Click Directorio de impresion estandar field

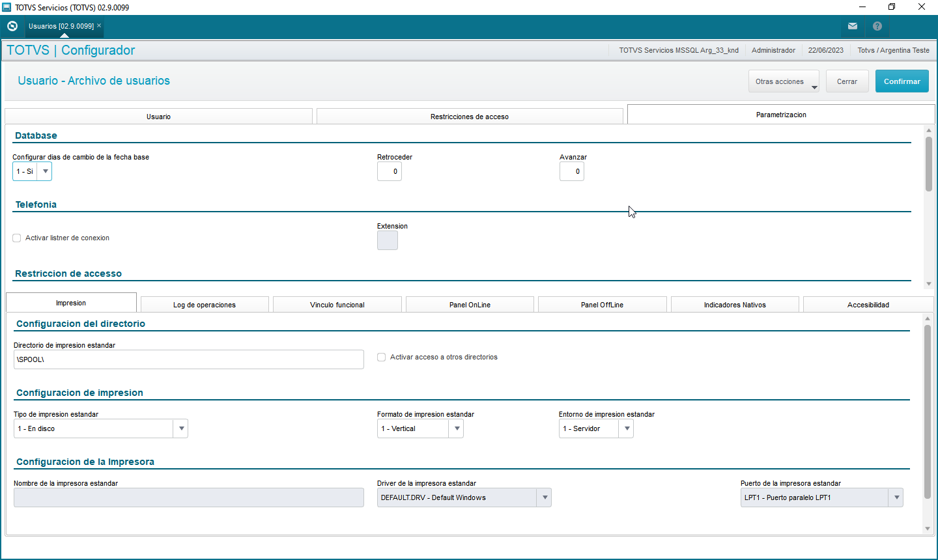(x=189, y=359)
